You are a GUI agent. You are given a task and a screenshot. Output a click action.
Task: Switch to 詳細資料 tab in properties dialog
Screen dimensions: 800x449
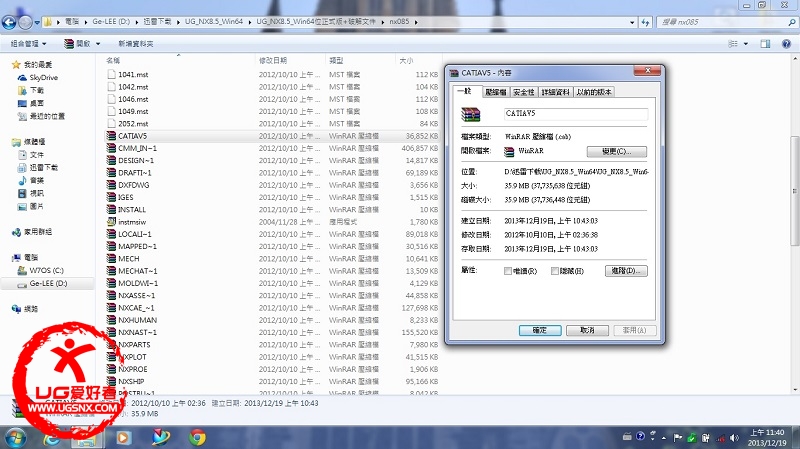point(556,92)
